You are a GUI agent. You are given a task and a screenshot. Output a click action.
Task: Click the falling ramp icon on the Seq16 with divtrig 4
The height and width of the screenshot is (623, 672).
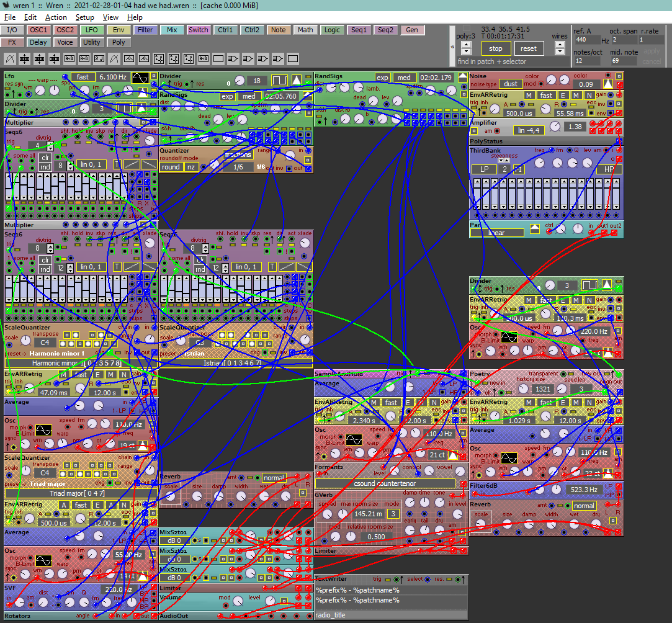pyautogui.click(x=149, y=164)
